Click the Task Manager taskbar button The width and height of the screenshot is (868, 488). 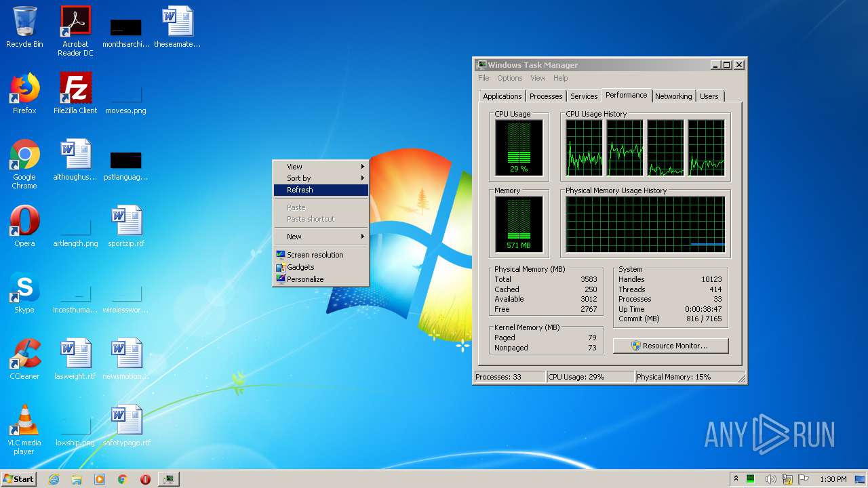[x=168, y=479]
